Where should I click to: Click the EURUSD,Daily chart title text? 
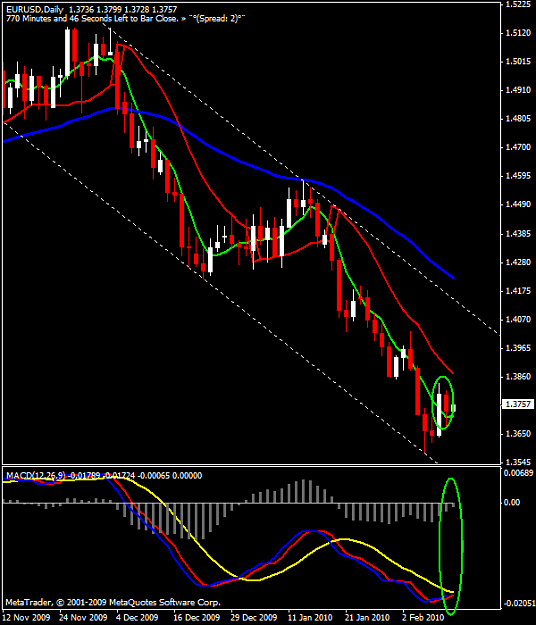(x=35, y=10)
